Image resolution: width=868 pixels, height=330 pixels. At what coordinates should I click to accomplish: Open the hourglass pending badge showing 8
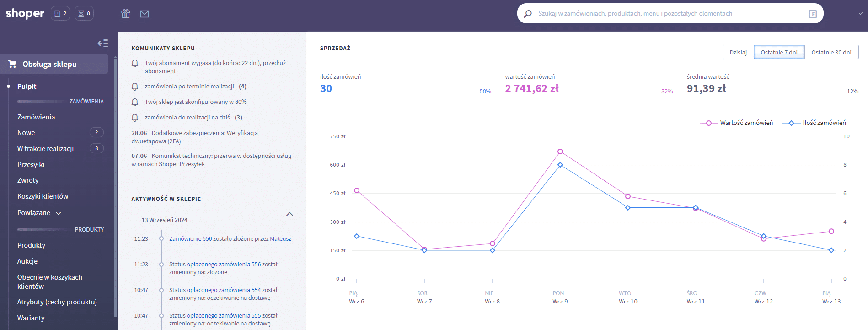[x=84, y=14]
